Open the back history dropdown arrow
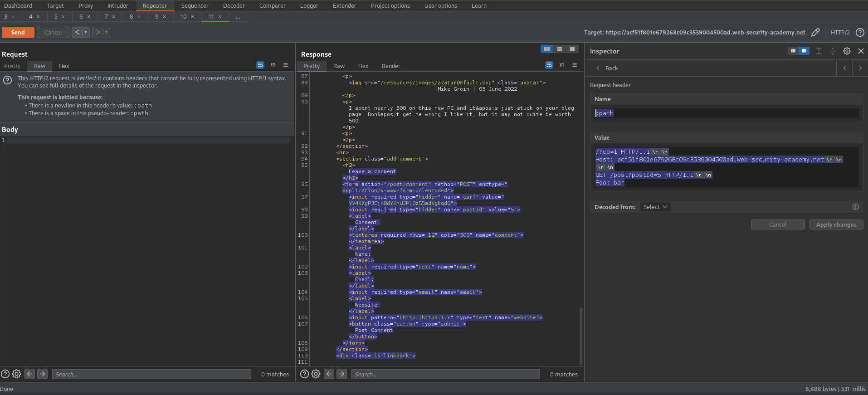868x395 pixels. (86, 32)
